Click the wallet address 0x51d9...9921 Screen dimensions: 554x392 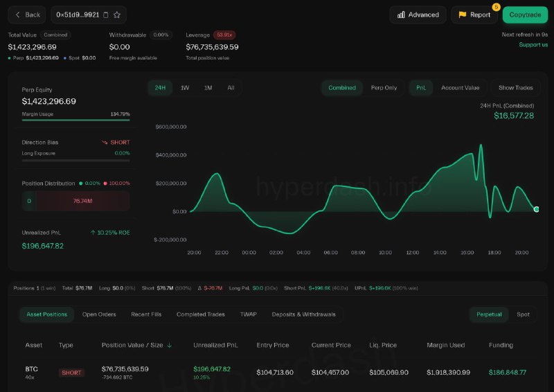click(x=78, y=15)
